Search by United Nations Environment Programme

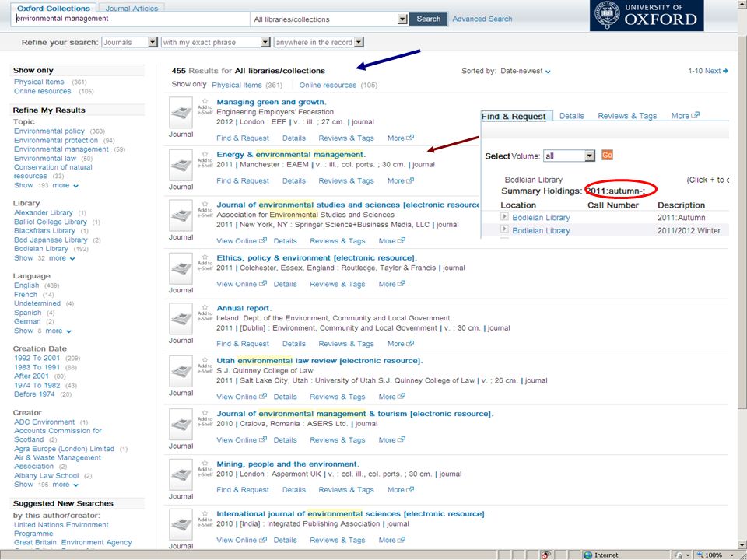(61, 529)
